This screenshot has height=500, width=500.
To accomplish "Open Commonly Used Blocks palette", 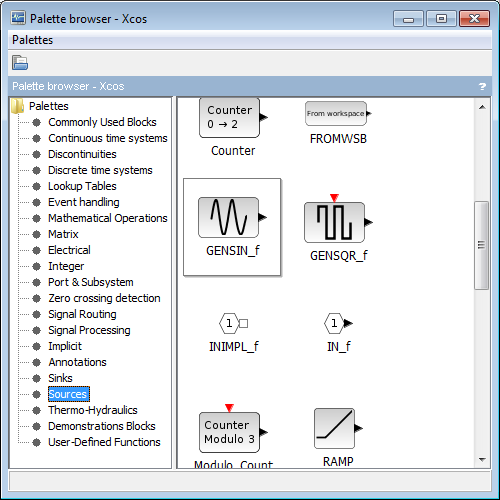I will [102, 122].
